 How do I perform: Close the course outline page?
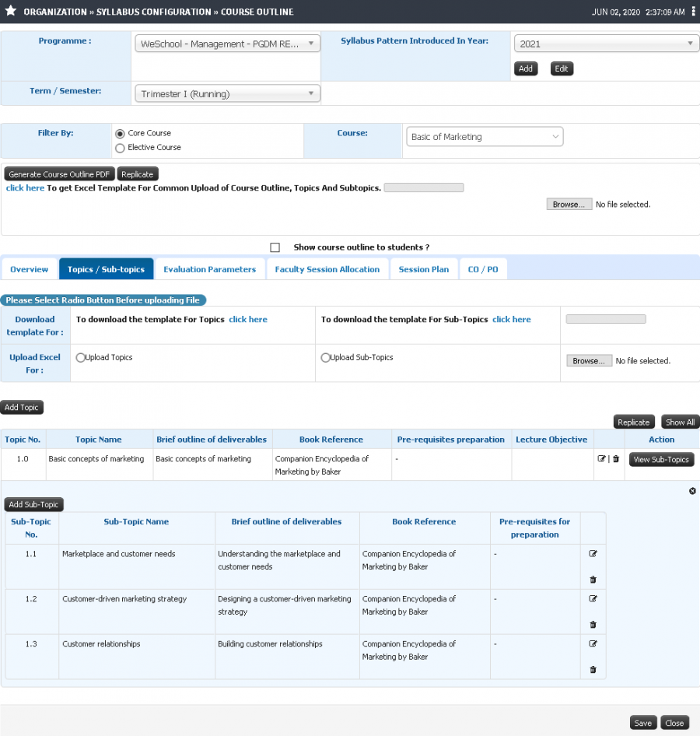click(674, 723)
